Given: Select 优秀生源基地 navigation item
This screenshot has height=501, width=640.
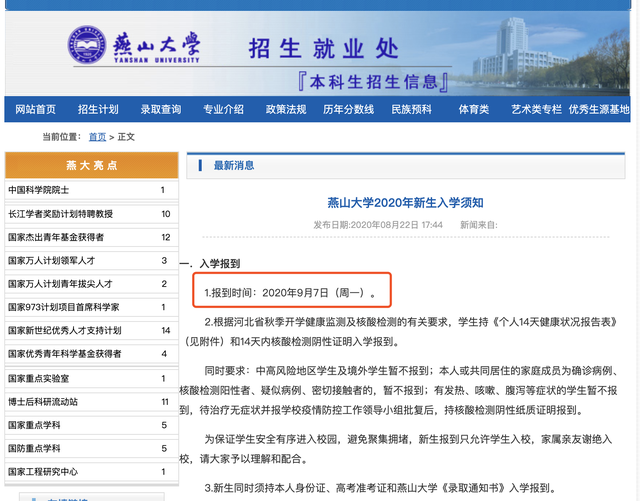Looking at the screenshot, I should coord(599,109).
